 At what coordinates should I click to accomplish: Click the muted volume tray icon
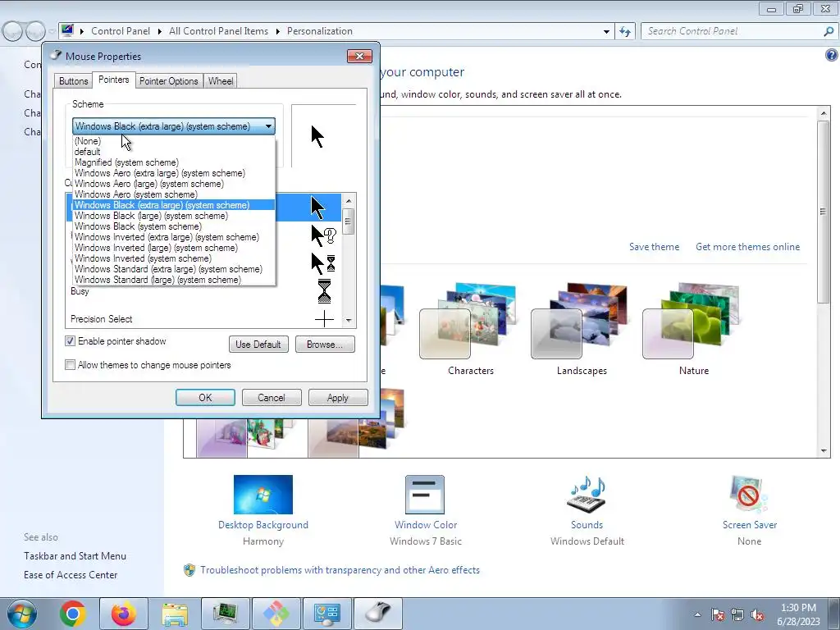pyautogui.click(x=757, y=614)
